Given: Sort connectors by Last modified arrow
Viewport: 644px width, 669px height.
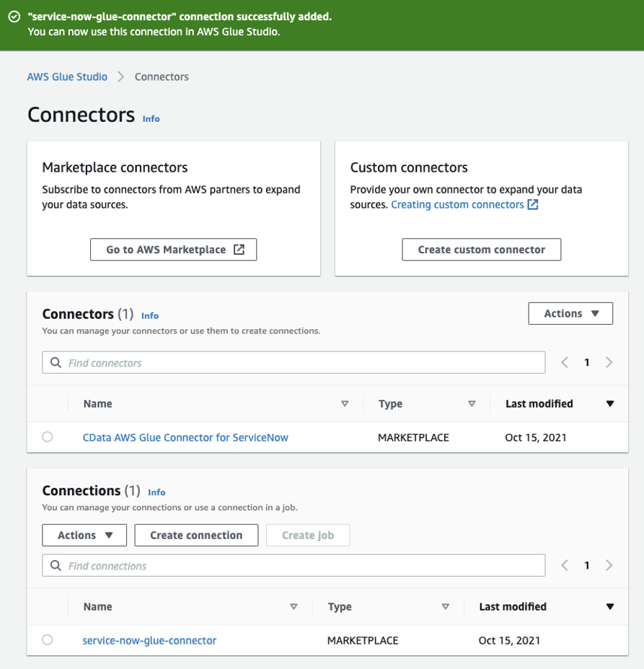Looking at the screenshot, I should [x=610, y=403].
